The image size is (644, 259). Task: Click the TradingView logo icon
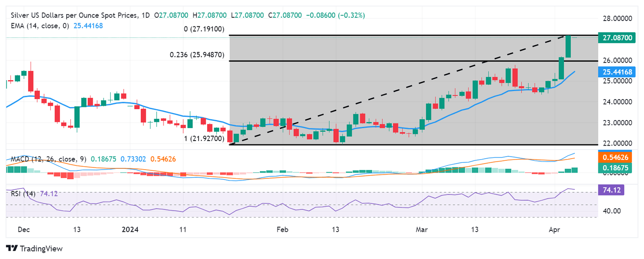(x=11, y=249)
